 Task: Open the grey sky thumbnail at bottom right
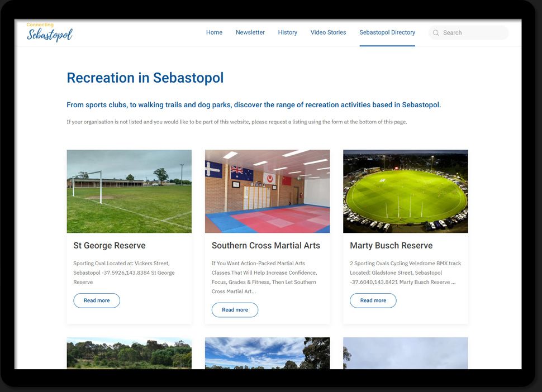click(406, 353)
